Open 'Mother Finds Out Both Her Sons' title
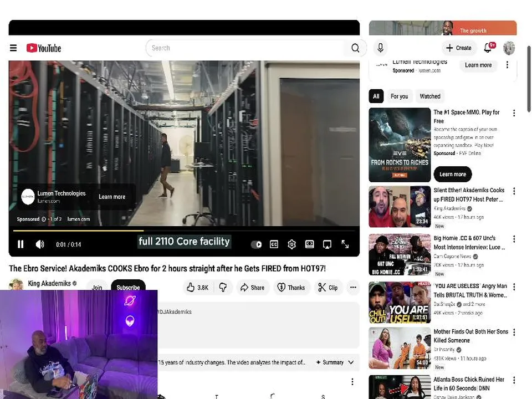This screenshot has width=532, height=399. [471, 336]
